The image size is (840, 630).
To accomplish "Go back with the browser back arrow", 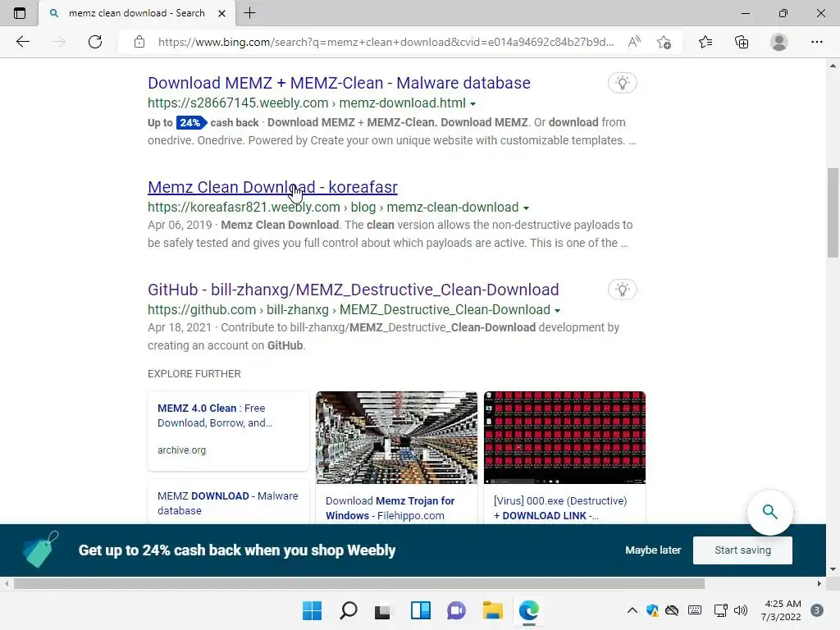I will click(x=22, y=42).
